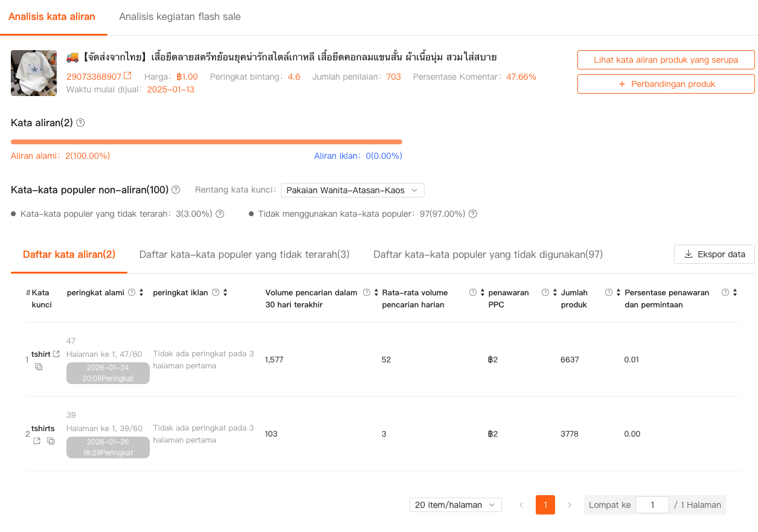Viewport: 758px width, 532px height.
Task: Click the Lompat ke page number input
Action: coord(652,505)
